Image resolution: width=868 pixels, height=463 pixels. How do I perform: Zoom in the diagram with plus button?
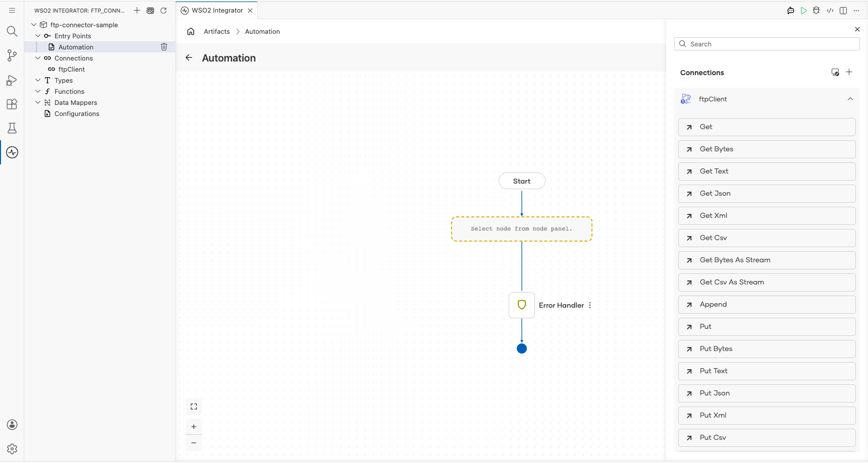tap(194, 427)
